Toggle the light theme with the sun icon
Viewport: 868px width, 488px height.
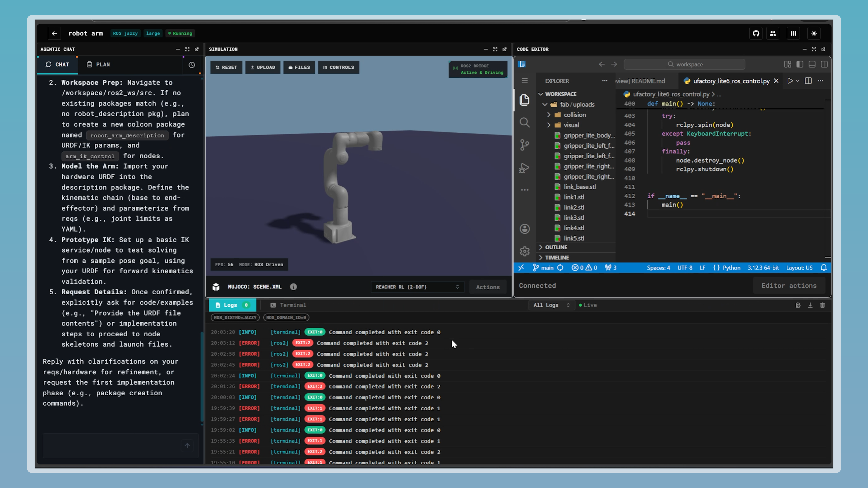[x=814, y=33]
